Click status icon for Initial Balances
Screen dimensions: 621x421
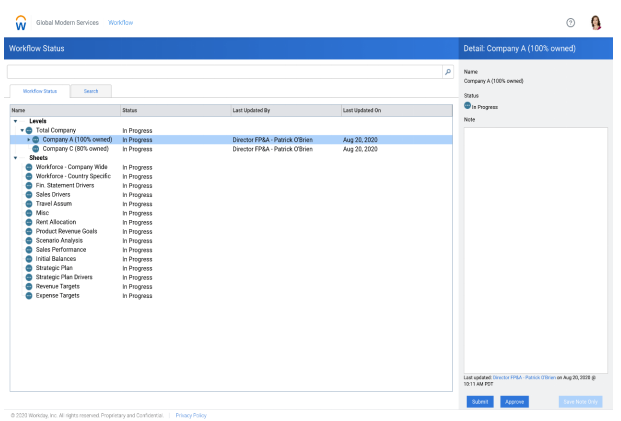click(x=29, y=259)
